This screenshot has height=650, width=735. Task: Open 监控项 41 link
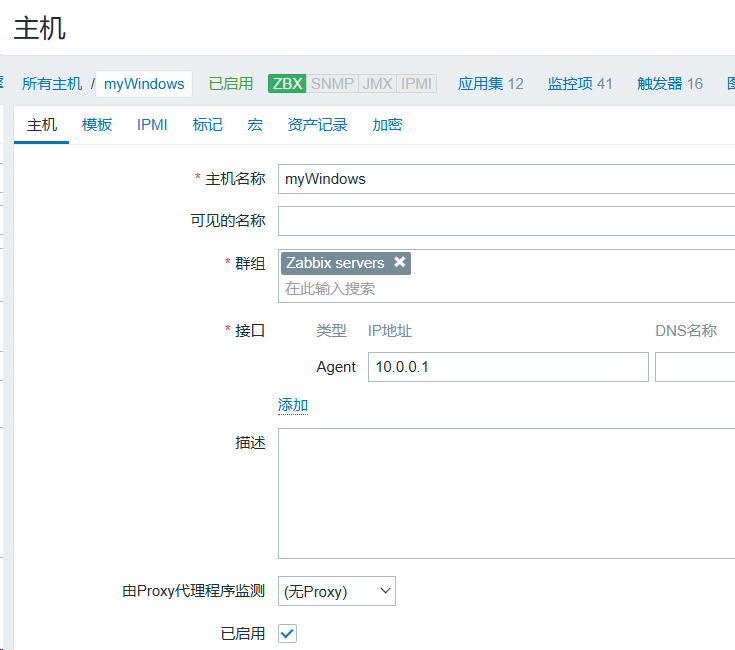pos(580,84)
